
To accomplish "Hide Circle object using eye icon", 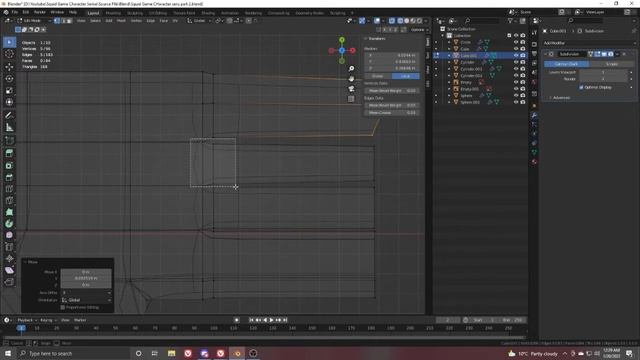I will pos(516,42).
